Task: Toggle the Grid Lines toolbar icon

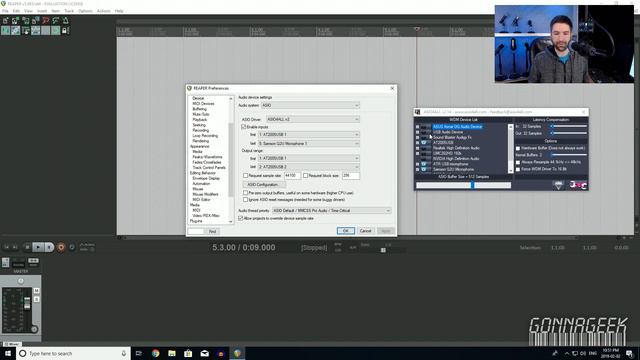Action: pyautogui.click(x=46, y=31)
